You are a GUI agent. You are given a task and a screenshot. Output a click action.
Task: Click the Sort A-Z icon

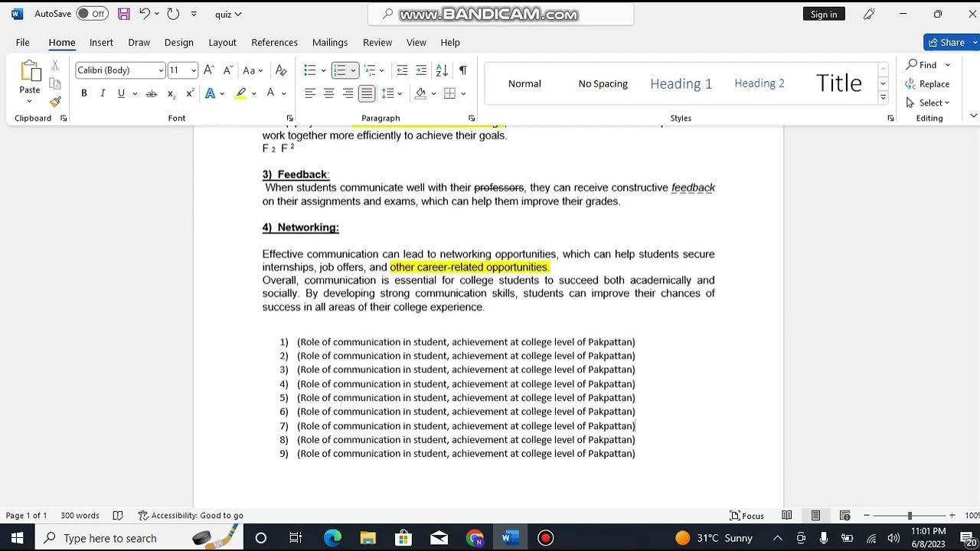coord(442,70)
